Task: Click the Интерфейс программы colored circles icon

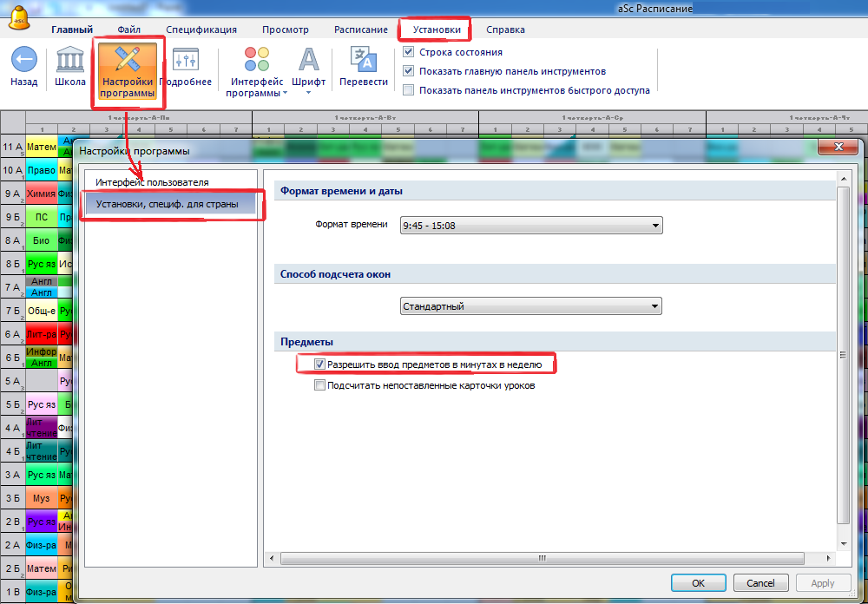Action: [257, 60]
